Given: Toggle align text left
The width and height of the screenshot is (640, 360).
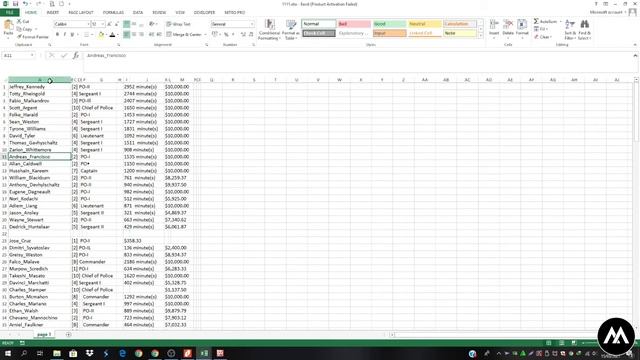Looking at the screenshot, I should tap(127, 35).
